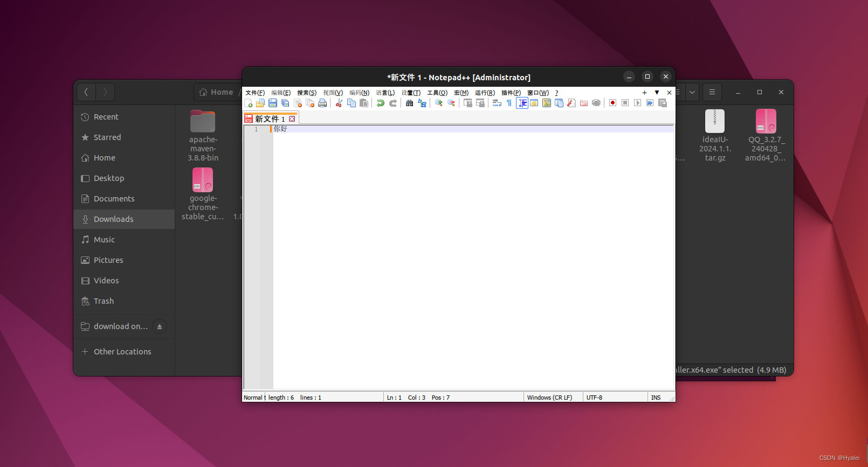Viewport: 868px width, 467px height.
Task: Open the tab list dropdown triangle
Action: point(657,93)
